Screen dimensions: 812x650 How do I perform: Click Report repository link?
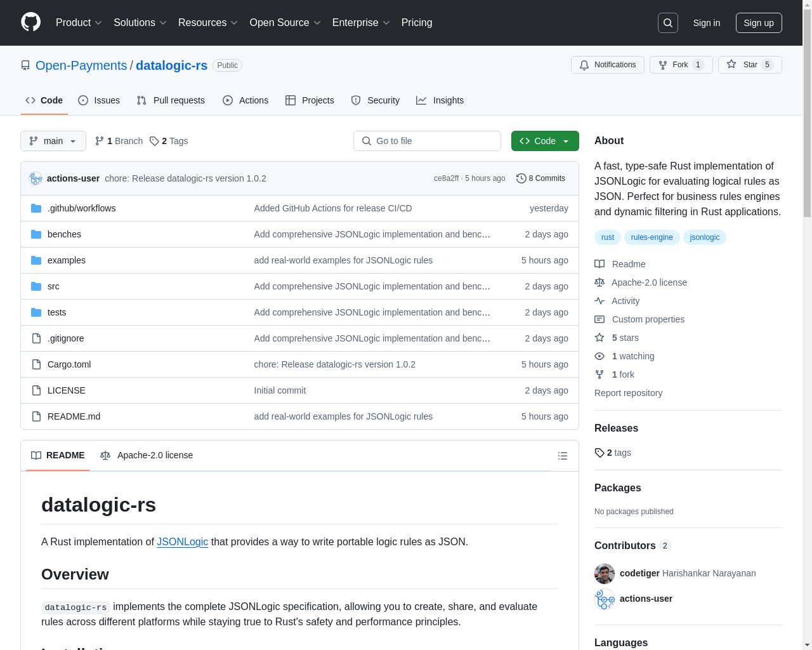[x=628, y=393]
